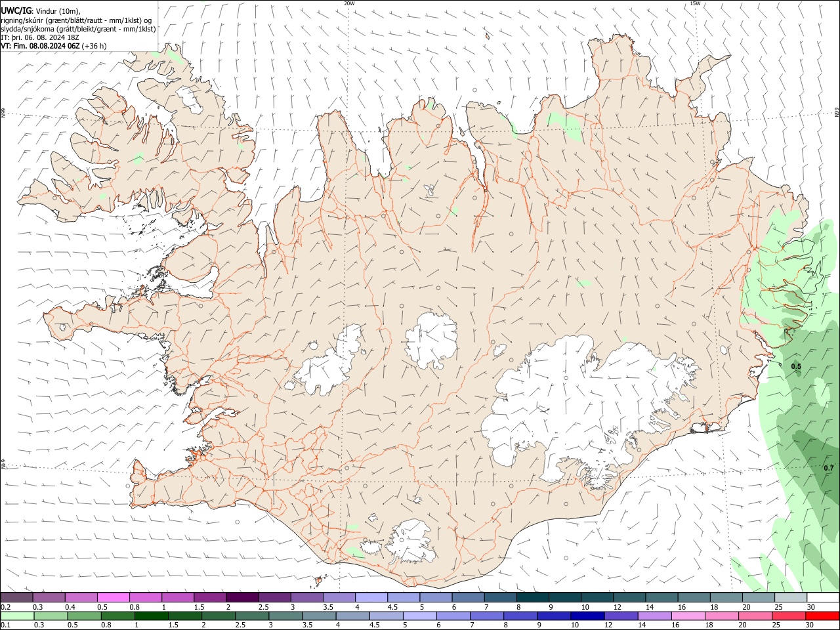
Task: Pick the rain-scale swatch starting at 2
Action: (x=218, y=616)
